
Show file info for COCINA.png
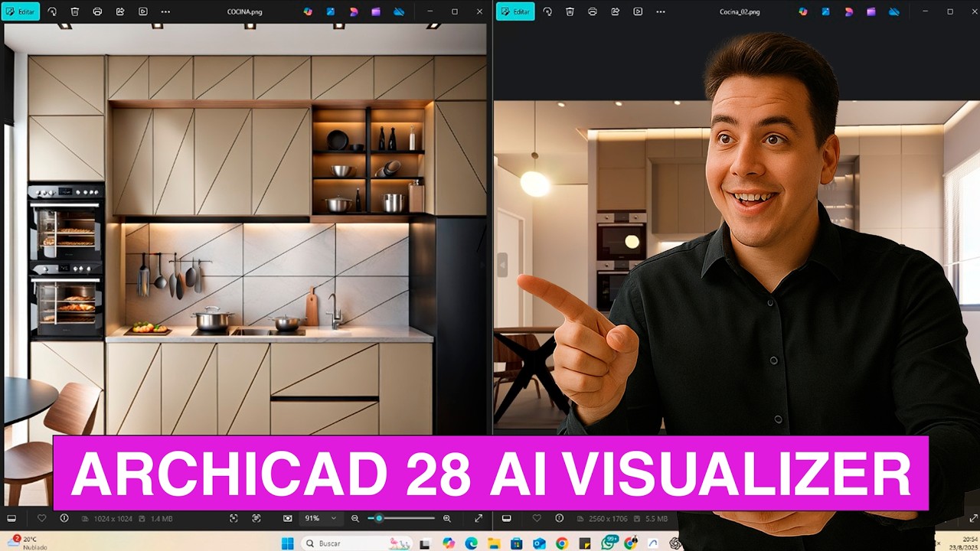tap(64, 518)
